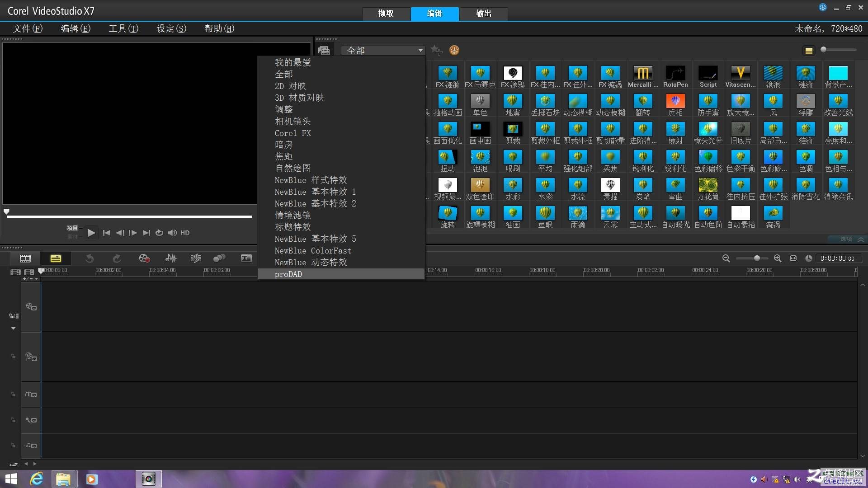The height and width of the screenshot is (488, 868).
Task: Click the thumbnail size slider
Action: 839,50
